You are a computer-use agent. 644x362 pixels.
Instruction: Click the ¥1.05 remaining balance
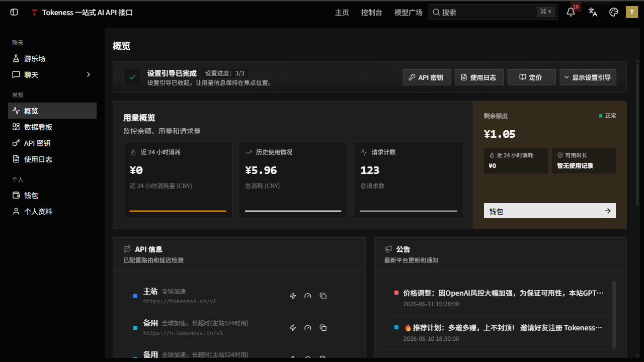point(500,134)
